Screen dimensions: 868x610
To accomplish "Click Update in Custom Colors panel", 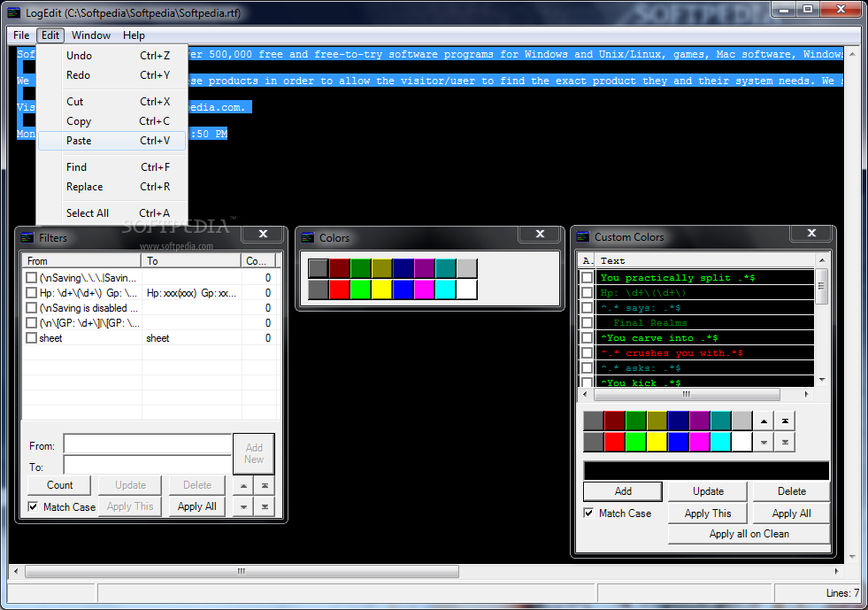I will [x=708, y=491].
